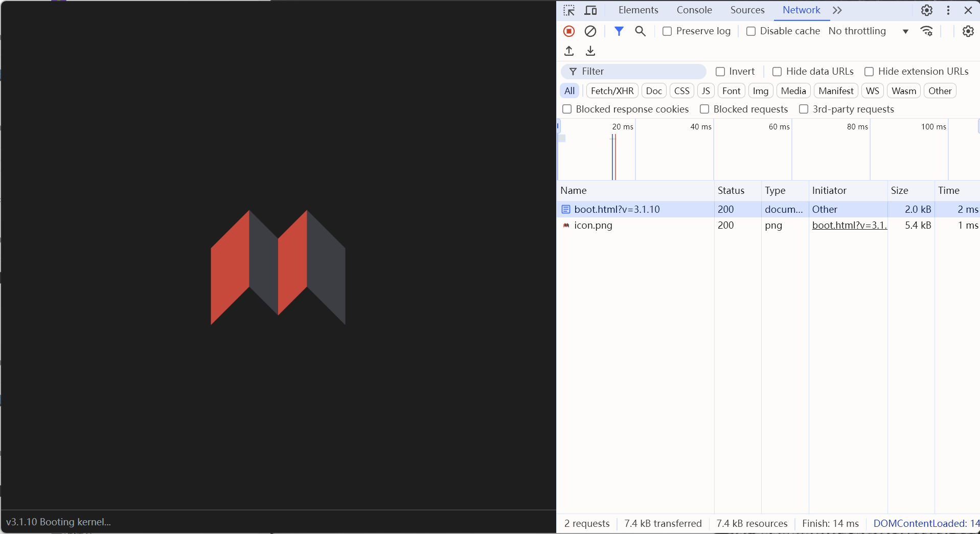Click the import HAR upload icon
The width and height of the screenshot is (980, 534).
[x=569, y=51]
